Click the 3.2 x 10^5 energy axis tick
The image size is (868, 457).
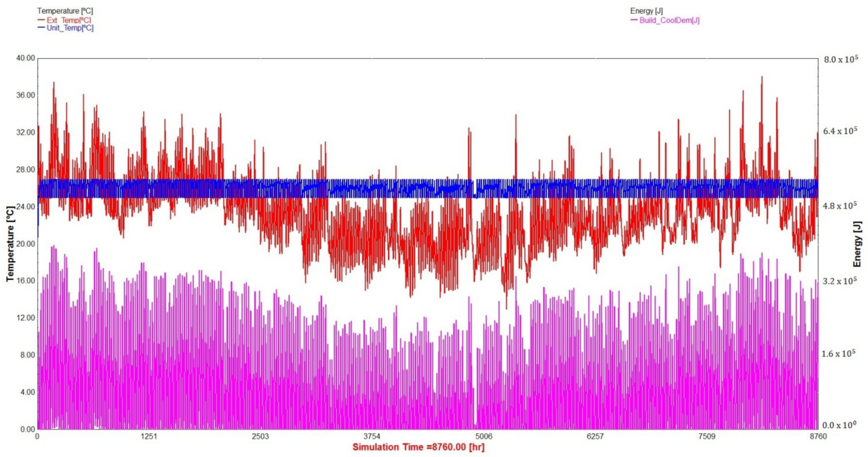coord(839,281)
